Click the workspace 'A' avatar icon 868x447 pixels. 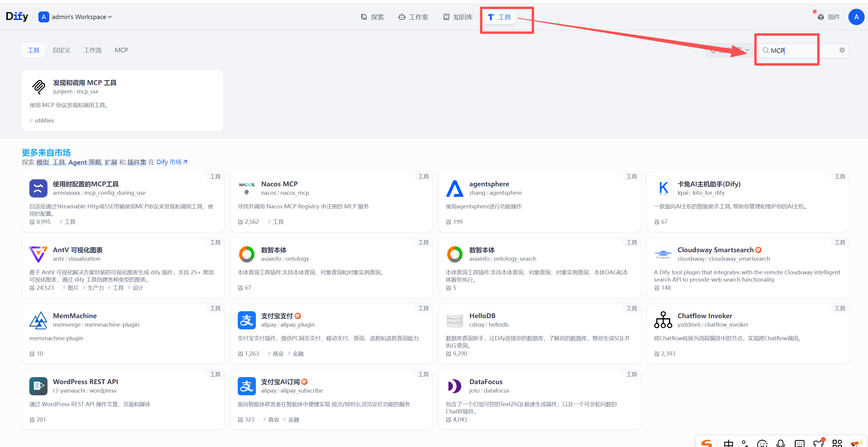44,17
